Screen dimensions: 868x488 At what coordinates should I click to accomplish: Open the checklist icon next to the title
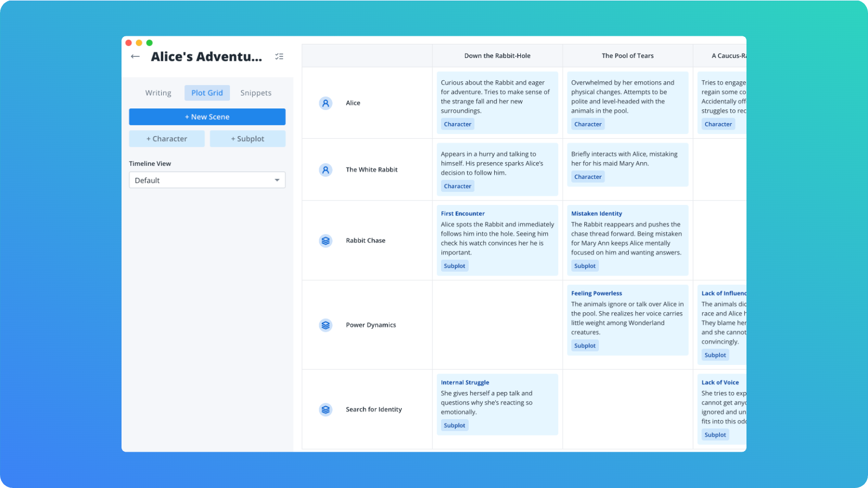pos(279,56)
